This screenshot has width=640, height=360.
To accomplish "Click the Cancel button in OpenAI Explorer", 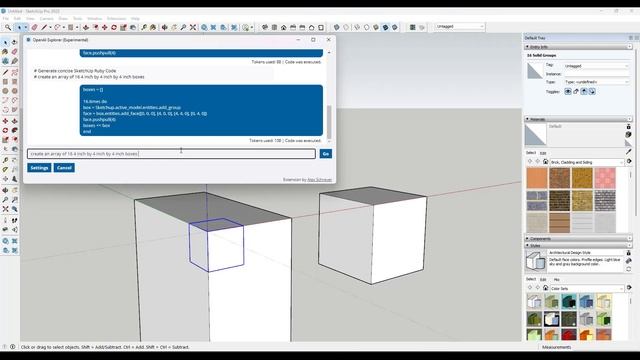I will click(64, 168).
